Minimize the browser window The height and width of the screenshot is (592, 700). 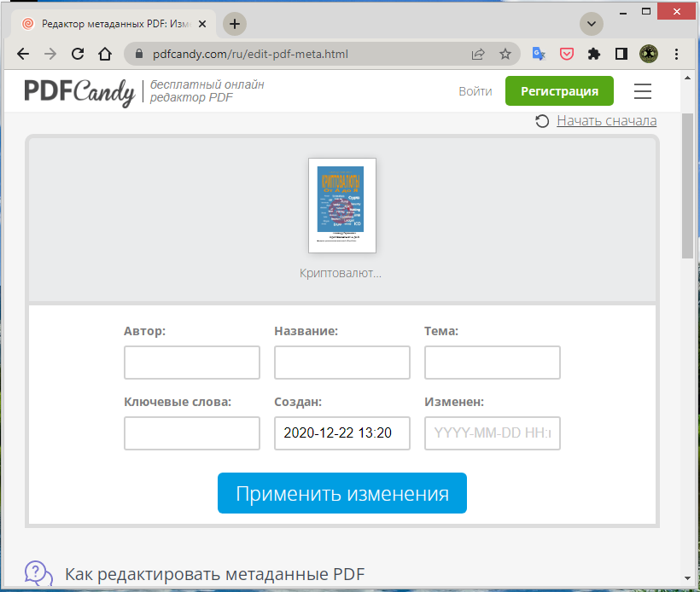click(623, 13)
